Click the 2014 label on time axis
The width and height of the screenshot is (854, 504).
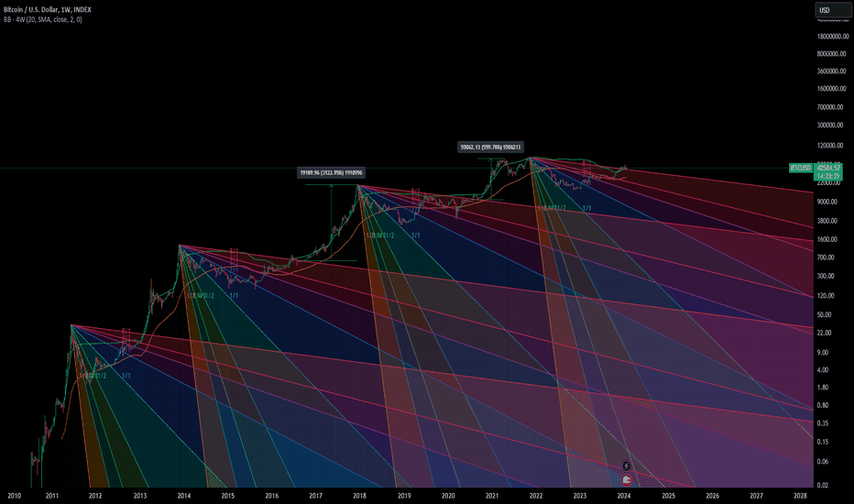(184, 496)
